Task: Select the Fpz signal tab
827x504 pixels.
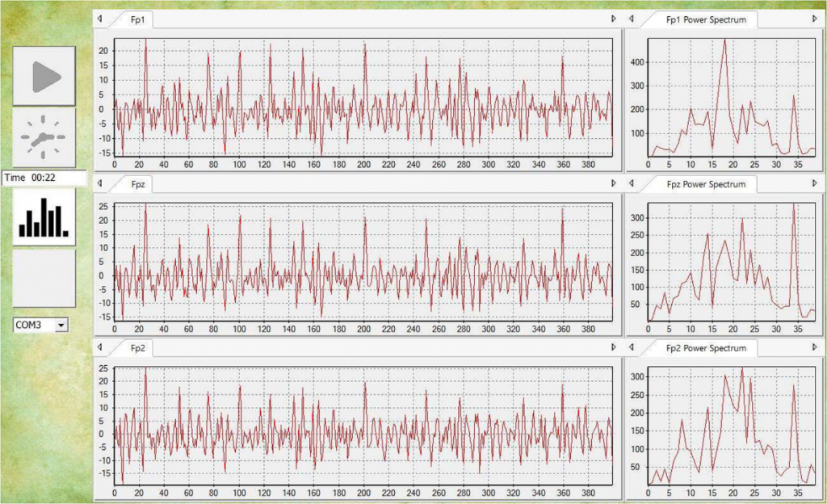Action: (x=136, y=184)
